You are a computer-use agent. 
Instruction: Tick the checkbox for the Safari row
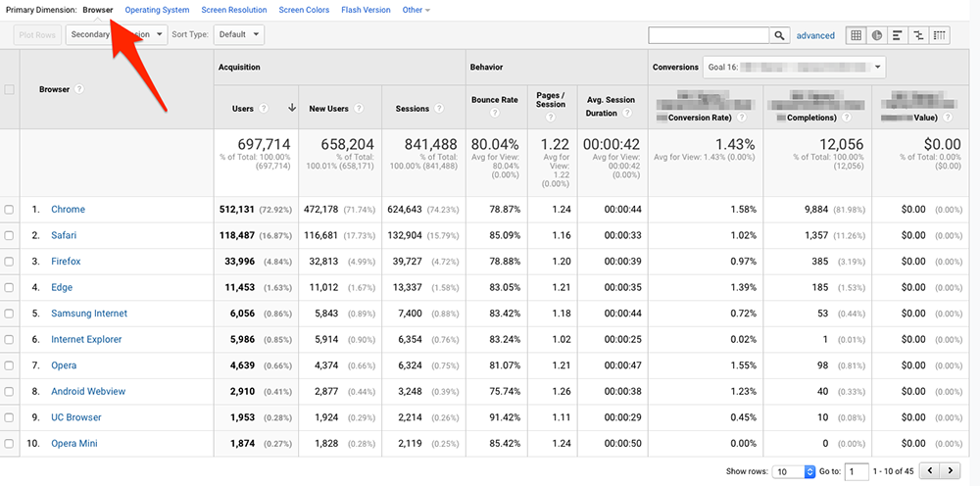point(10,235)
